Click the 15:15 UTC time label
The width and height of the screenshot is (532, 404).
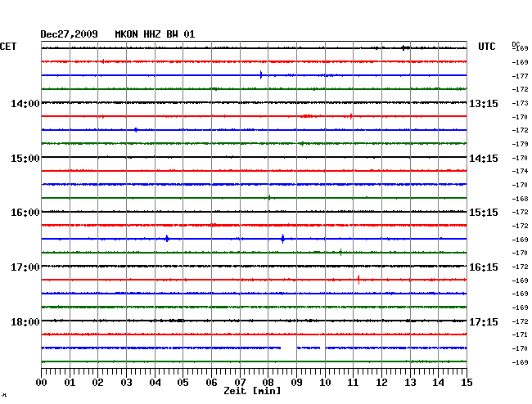(x=484, y=213)
